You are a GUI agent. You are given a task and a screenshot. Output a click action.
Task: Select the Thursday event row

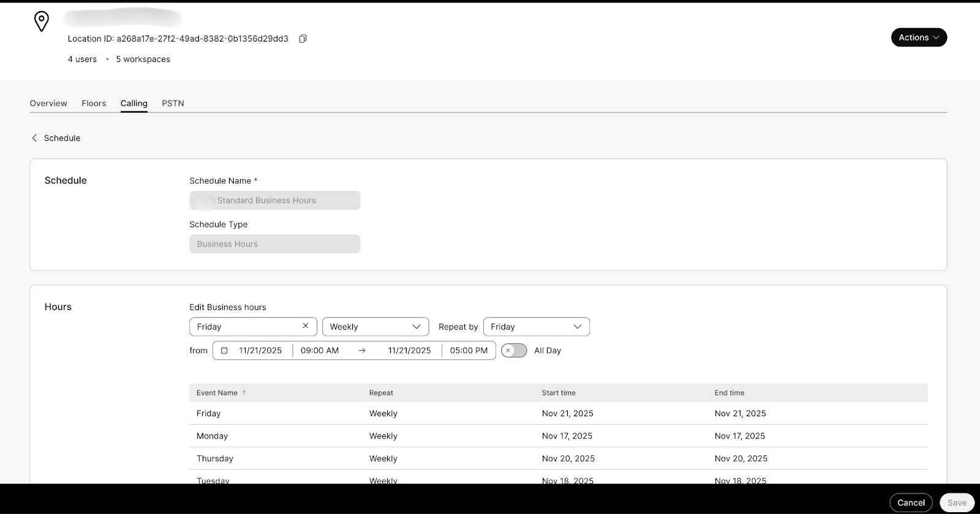click(x=215, y=458)
